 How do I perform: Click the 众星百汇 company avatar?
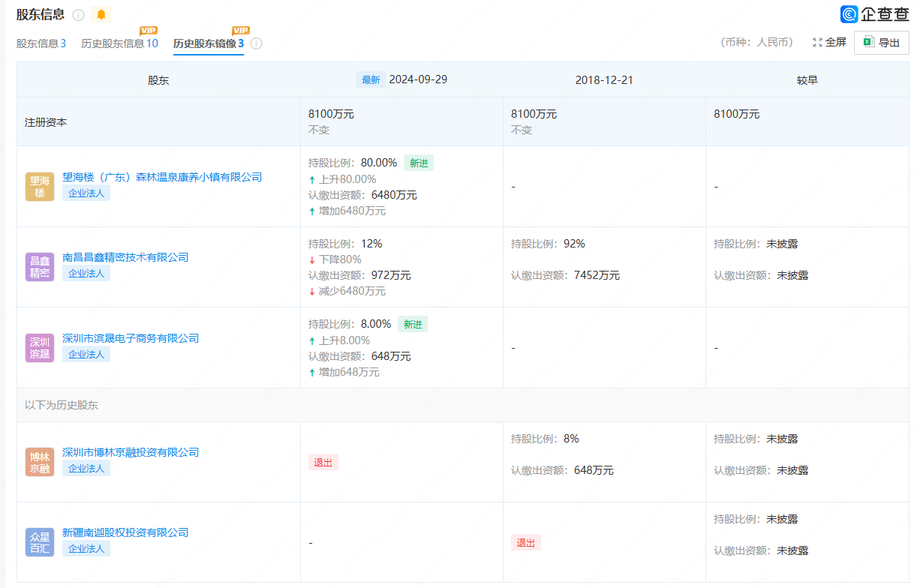tap(40, 542)
